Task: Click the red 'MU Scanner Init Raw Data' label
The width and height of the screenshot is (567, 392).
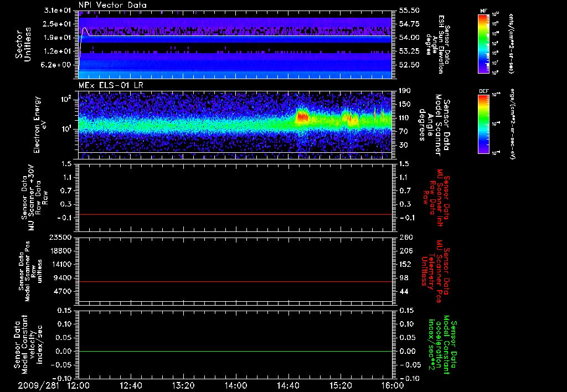Action: [436, 198]
